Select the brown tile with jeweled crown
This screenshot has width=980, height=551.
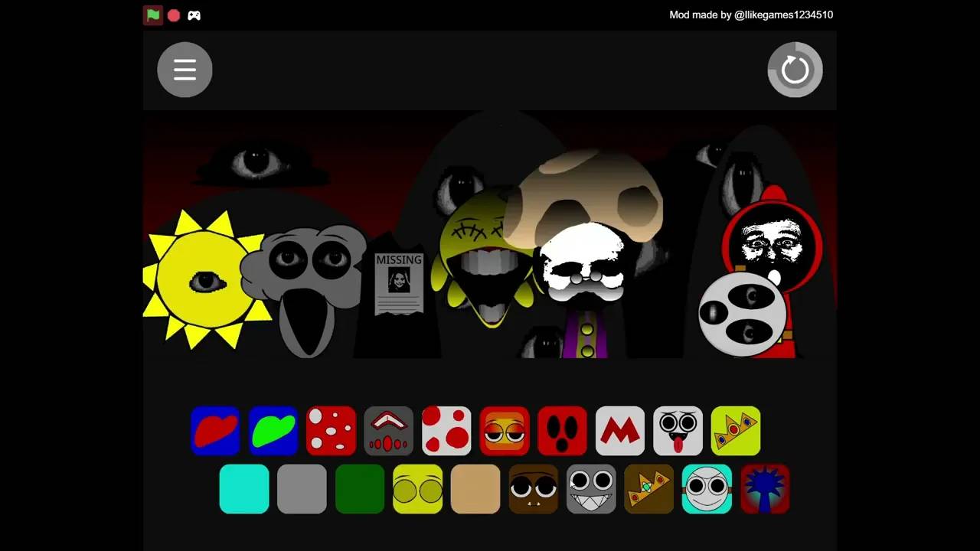[x=649, y=489]
